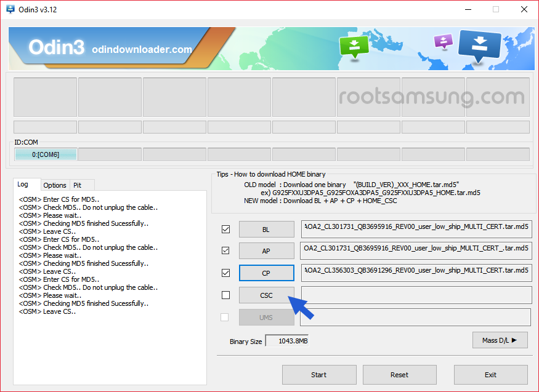Uncheck the AP checkbox
The height and width of the screenshot is (392, 539).
(226, 251)
